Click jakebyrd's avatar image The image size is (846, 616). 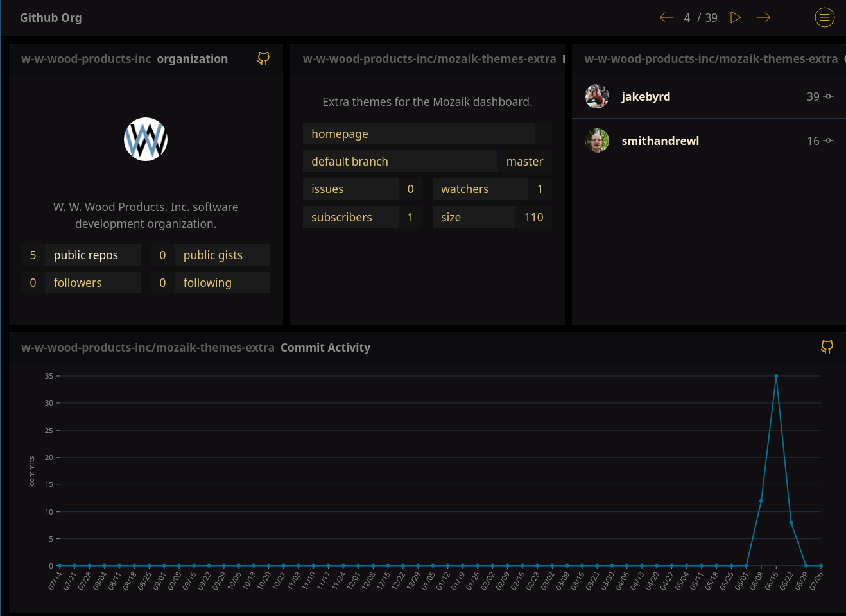[x=597, y=96]
